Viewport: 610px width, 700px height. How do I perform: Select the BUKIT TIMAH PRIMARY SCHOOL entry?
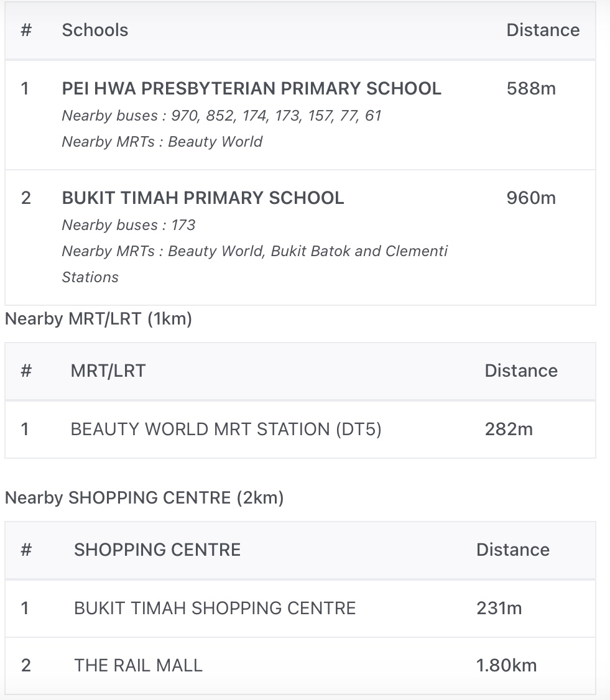point(203,198)
